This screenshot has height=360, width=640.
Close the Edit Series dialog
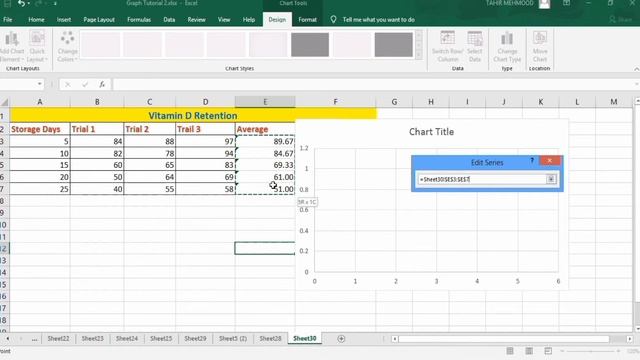[550, 161]
